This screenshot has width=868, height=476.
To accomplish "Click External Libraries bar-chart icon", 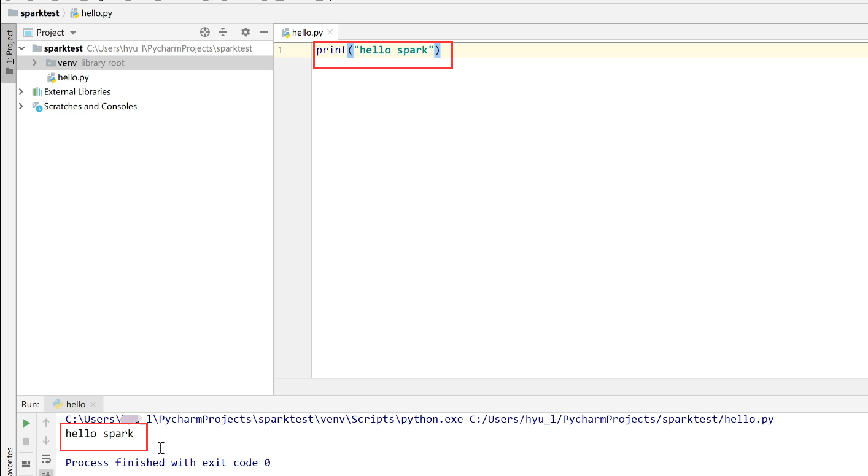I will click(37, 92).
